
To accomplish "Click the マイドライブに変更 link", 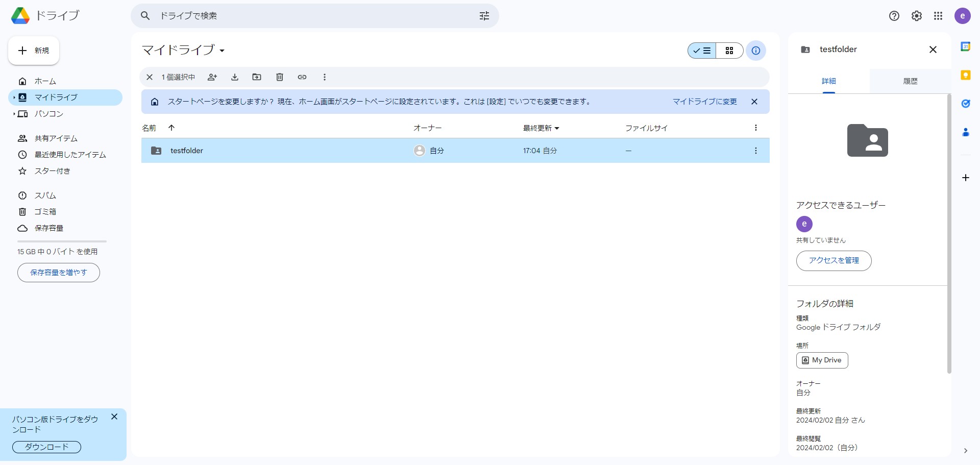I will tap(705, 102).
